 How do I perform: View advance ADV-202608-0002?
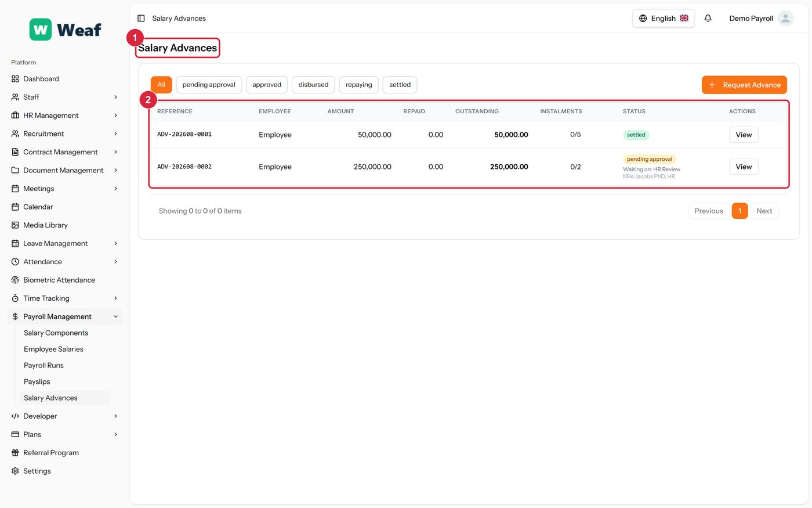pyautogui.click(x=744, y=167)
